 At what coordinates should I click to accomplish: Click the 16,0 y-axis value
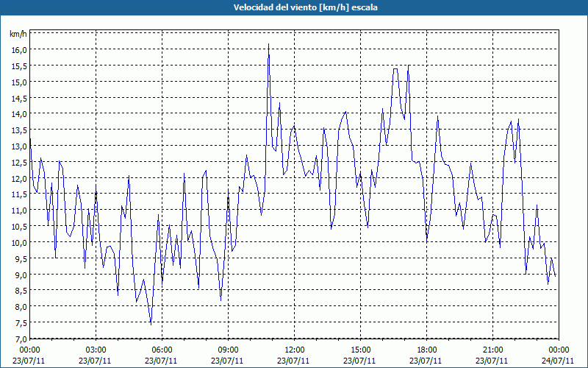pos(18,50)
